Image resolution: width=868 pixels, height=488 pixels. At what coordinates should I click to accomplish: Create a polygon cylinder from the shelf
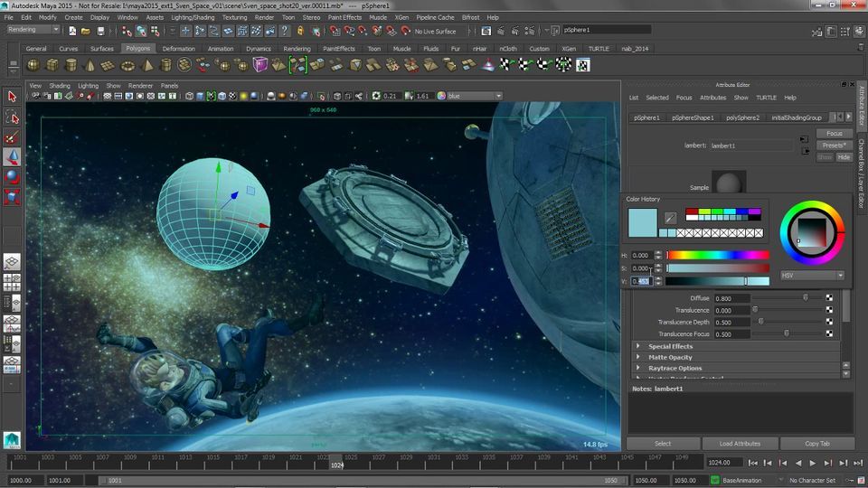[71, 65]
